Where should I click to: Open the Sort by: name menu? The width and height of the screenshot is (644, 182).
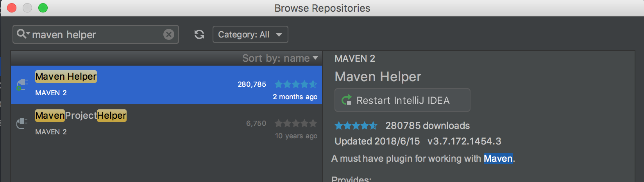(280, 58)
